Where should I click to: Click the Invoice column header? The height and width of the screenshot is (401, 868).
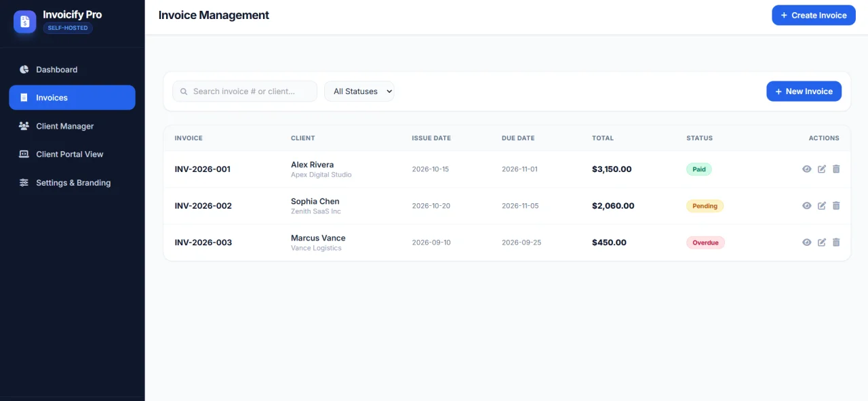[x=189, y=138]
